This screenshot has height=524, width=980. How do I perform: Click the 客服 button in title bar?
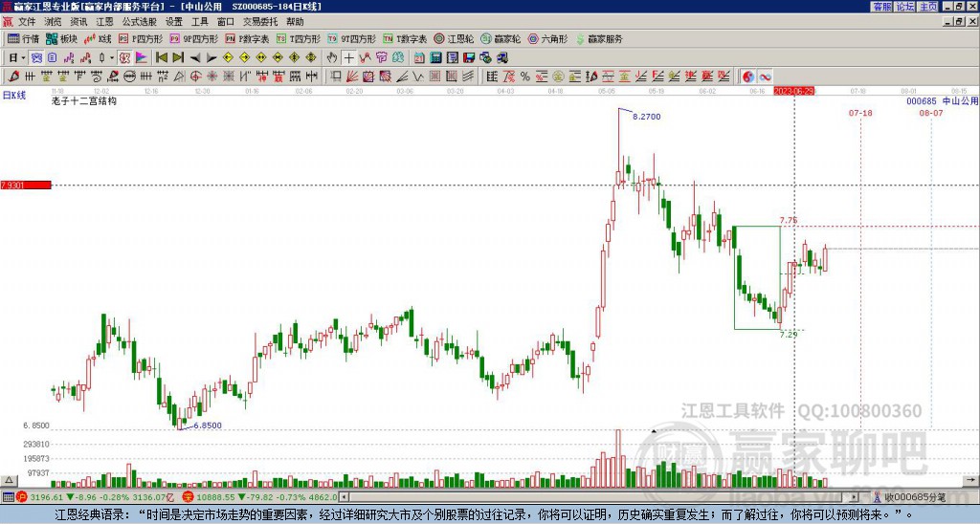click(x=881, y=7)
